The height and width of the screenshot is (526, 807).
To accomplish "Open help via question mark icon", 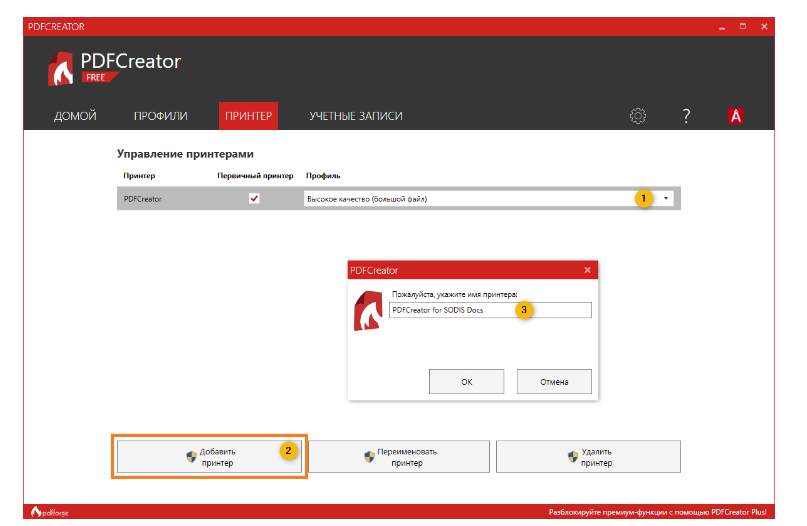I will (686, 116).
